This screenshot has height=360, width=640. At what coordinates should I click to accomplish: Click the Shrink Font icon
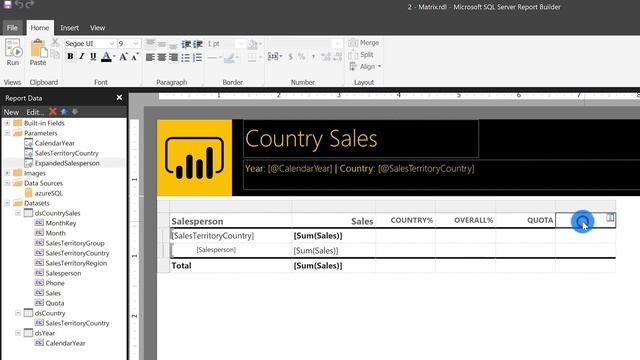point(135,57)
